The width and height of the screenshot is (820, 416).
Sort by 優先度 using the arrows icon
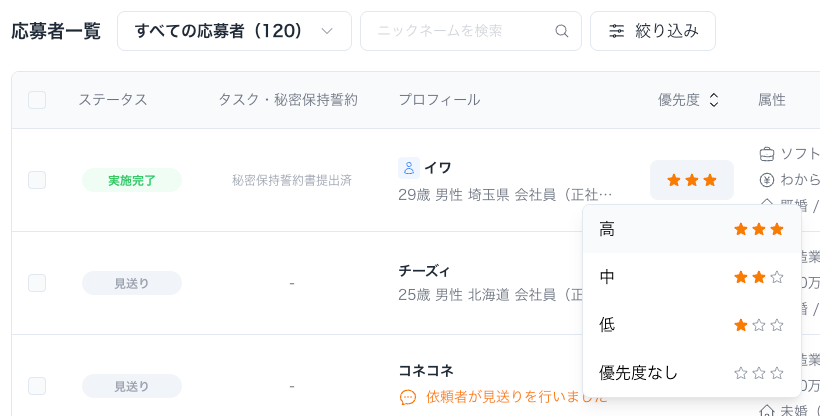coord(714,100)
